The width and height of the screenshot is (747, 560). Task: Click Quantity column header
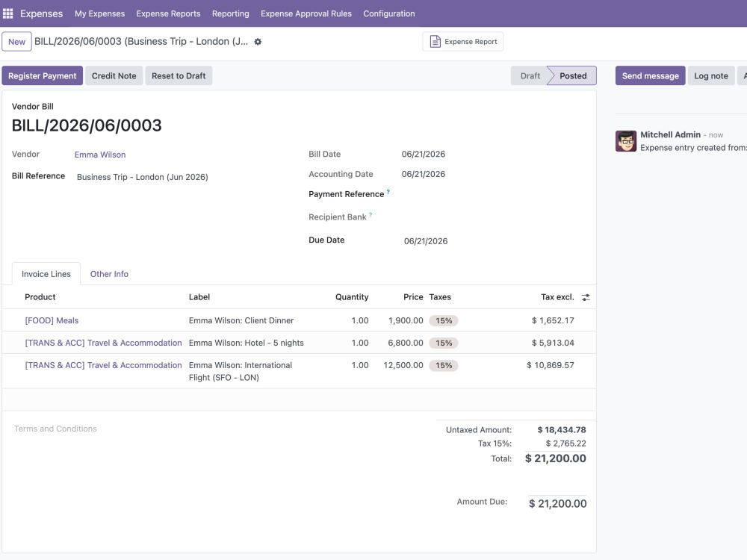coord(352,297)
